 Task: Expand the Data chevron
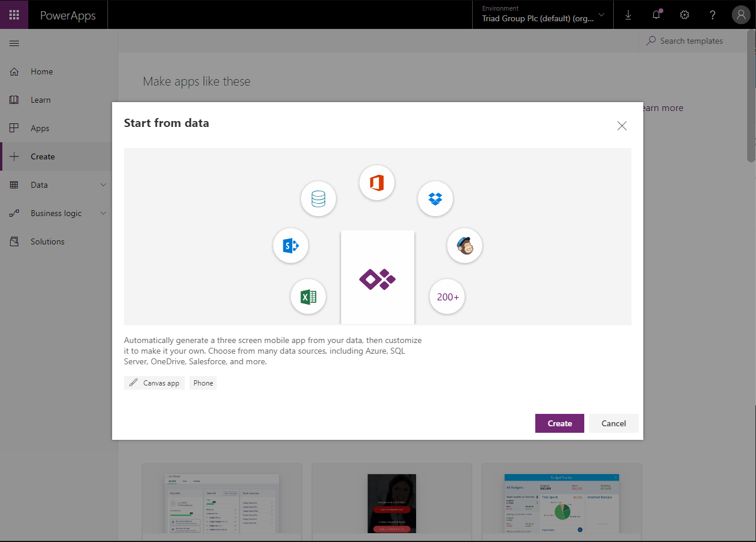[104, 185]
